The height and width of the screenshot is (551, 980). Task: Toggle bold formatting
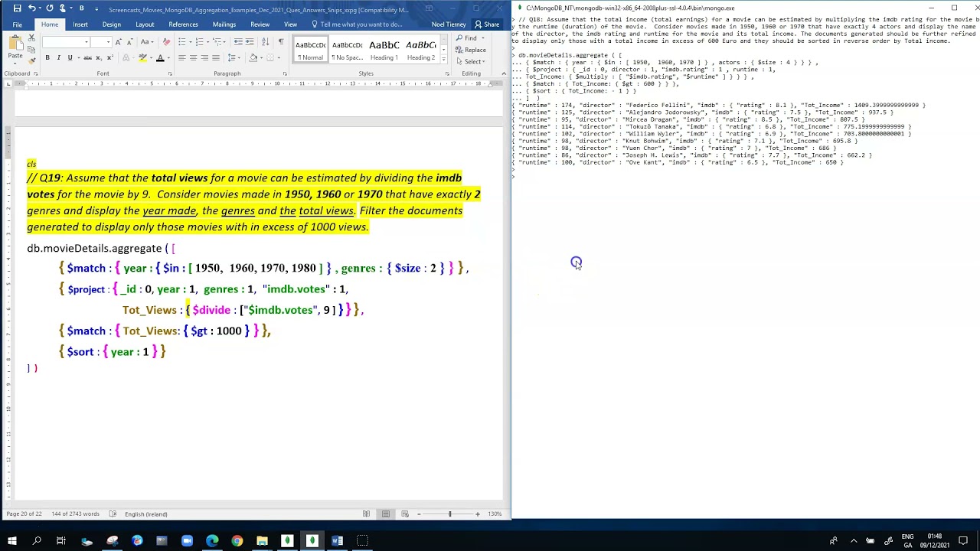[x=47, y=58]
